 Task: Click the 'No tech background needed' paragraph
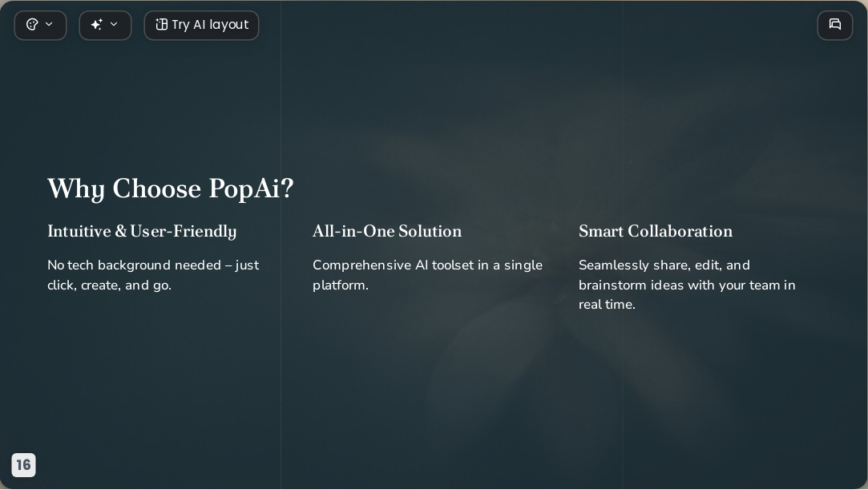(153, 275)
